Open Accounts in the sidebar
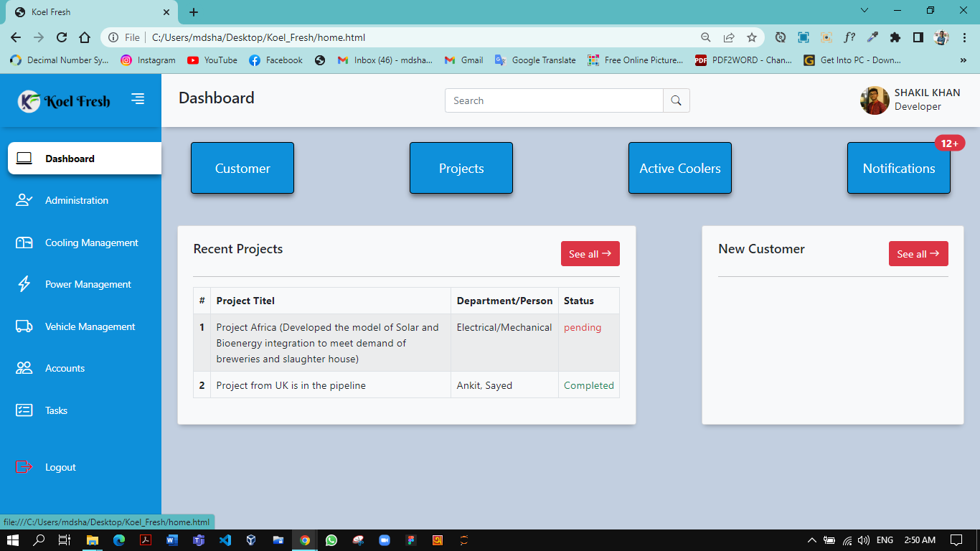This screenshot has width=980, height=551. pyautogui.click(x=65, y=368)
